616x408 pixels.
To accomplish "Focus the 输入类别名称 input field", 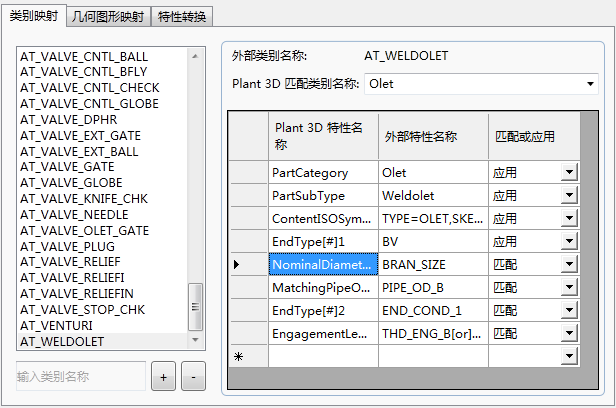I will click(81, 376).
